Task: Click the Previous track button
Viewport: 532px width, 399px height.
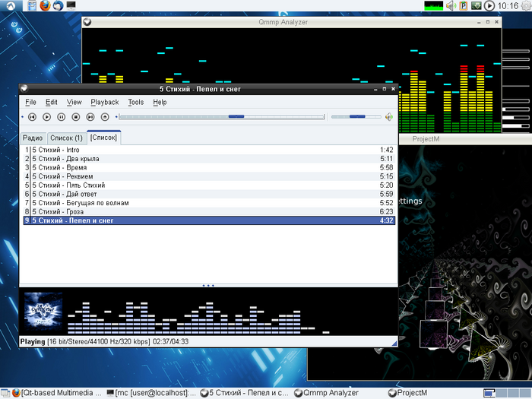Action: tap(32, 117)
